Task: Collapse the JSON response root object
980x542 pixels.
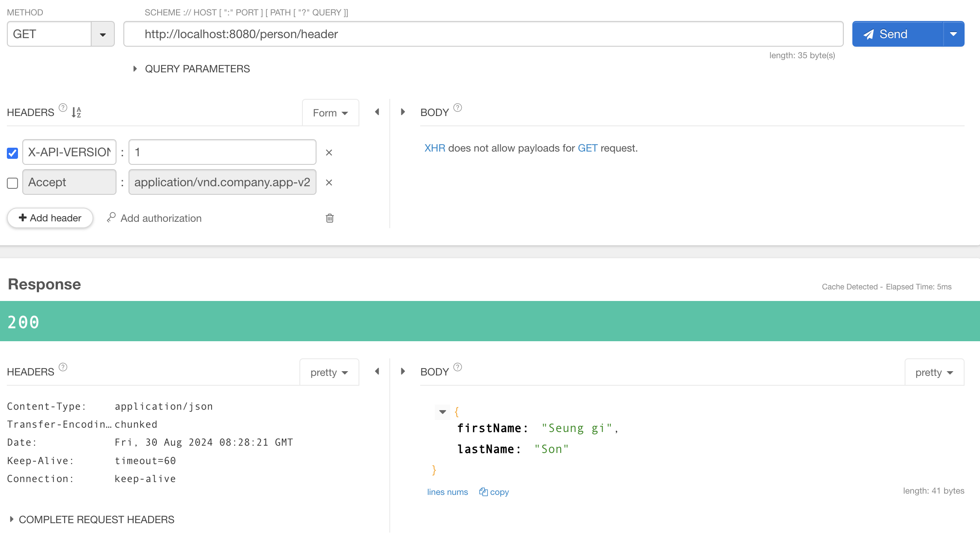Action: (x=442, y=412)
